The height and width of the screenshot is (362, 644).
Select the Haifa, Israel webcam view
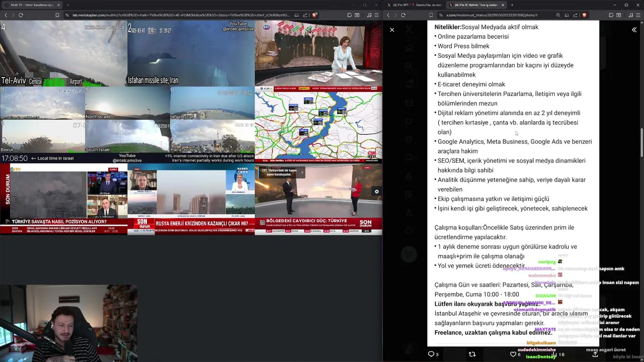[212, 136]
